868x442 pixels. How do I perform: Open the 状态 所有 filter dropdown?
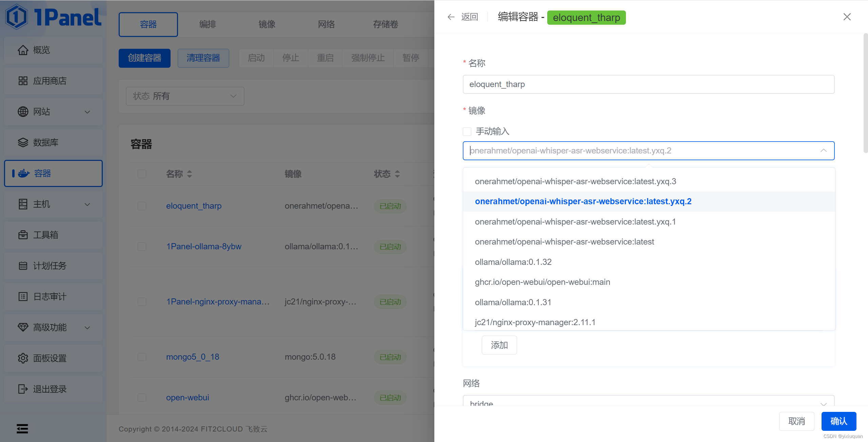click(x=185, y=96)
